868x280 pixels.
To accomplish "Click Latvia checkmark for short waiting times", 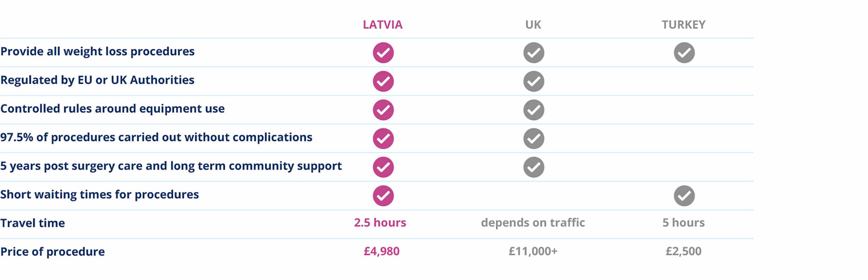I will (x=383, y=196).
